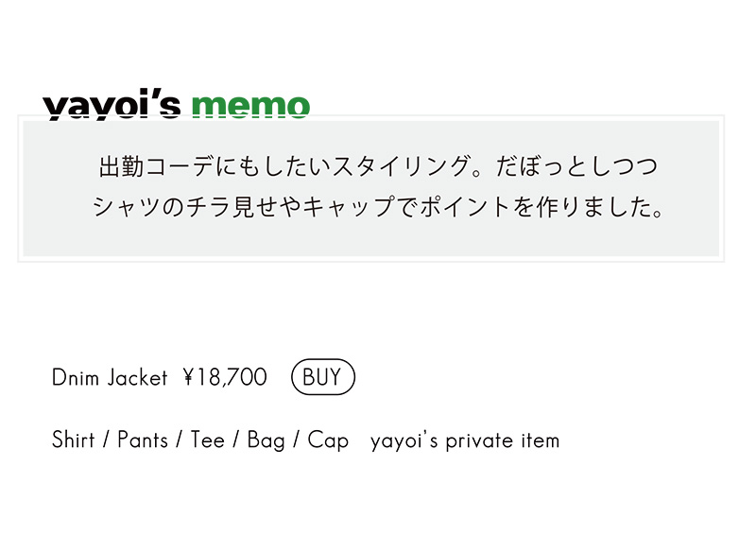This screenshot has height=552, width=756.
Task: Click the green memo heading word
Action: click(x=250, y=107)
